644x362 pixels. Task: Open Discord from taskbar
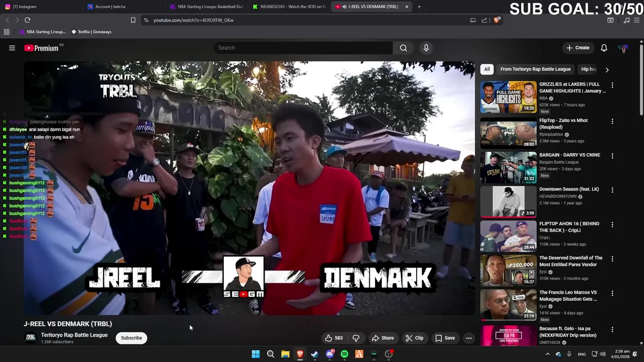click(x=330, y=354)
